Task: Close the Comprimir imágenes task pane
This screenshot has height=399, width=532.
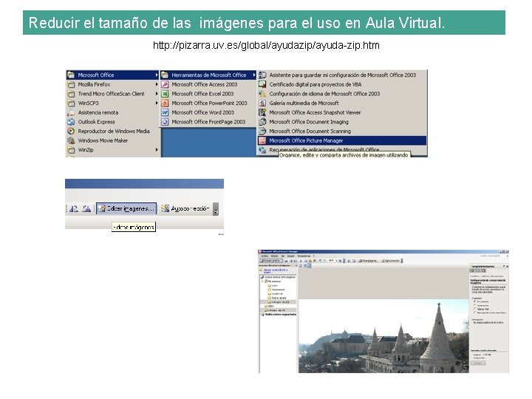Action: 507,266
